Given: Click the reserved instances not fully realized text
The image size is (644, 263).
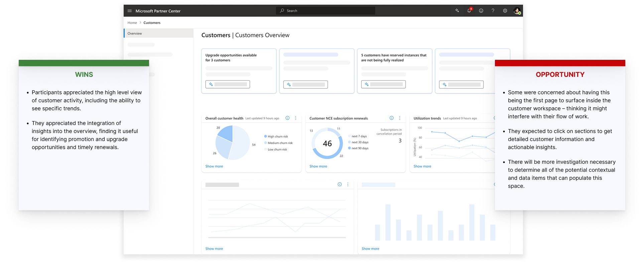Looking at the screenshot, I should click(394, 58).
